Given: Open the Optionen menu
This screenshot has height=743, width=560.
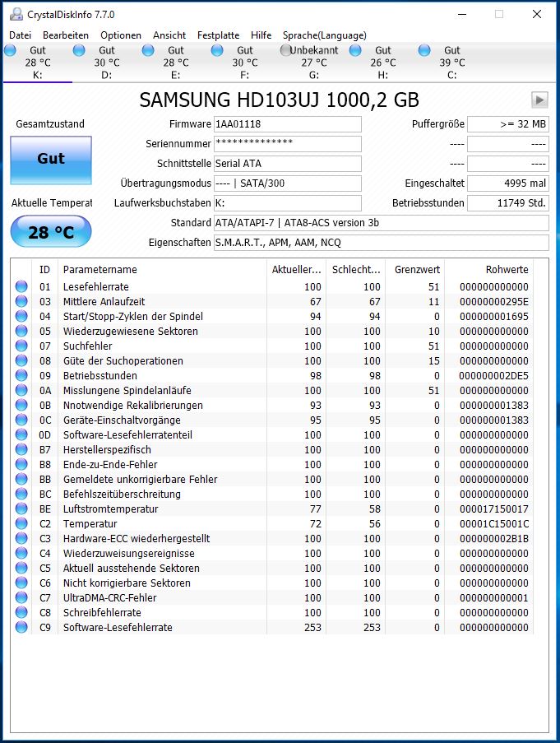Looking at the screenshot, I should point(121,35).
